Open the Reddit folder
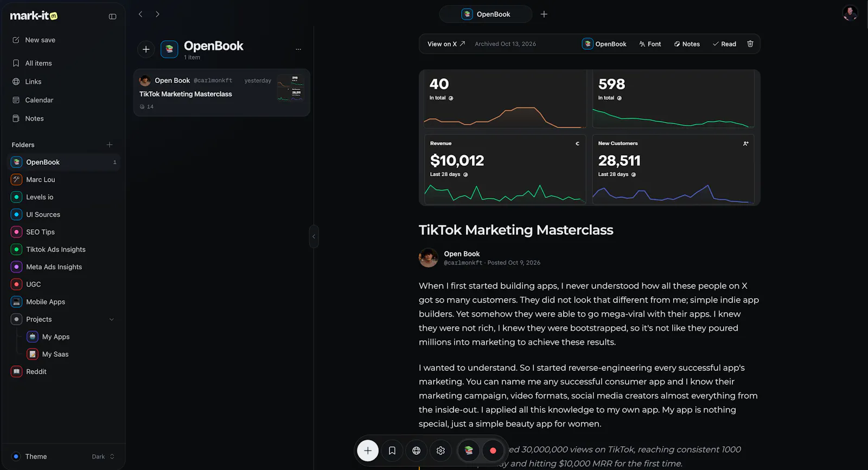 click(x=64, y=372)
